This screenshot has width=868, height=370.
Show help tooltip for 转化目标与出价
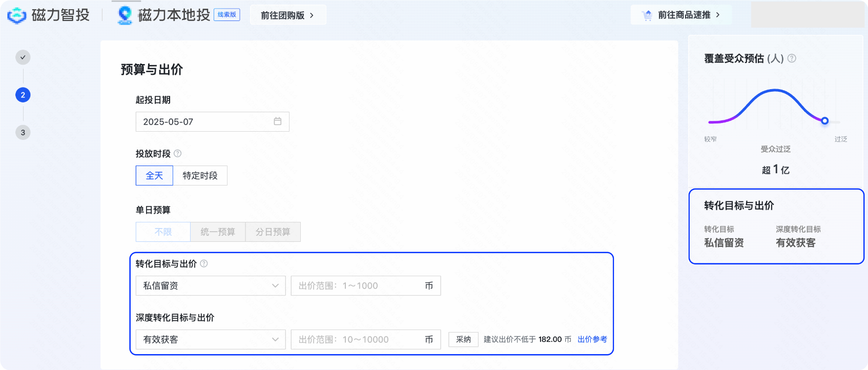204,263
